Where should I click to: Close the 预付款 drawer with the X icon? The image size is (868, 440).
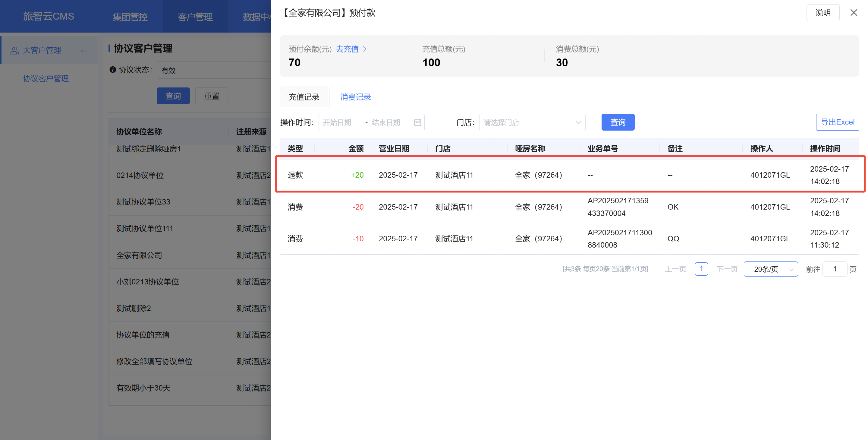854,13
